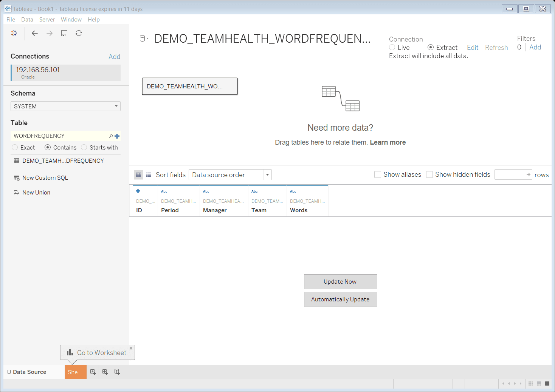This screenshot has width=555, height=392.
Task: Enable the Show hidden fields checkbox
Action: click(x=429, y=174)
